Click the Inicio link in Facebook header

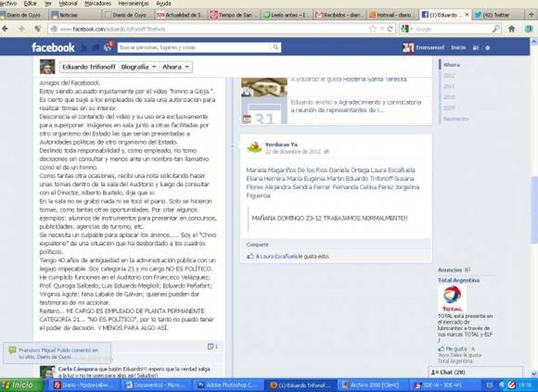(x=458, y=48)
